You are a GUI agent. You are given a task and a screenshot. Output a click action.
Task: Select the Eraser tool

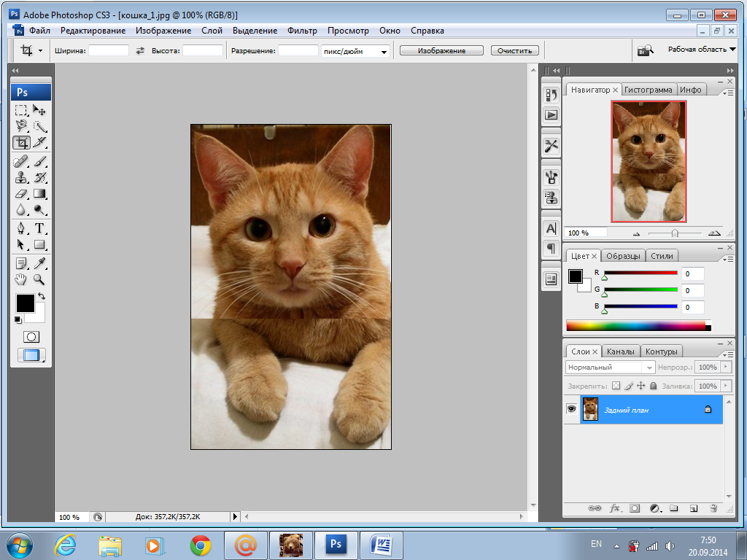(x=21, y=193)
